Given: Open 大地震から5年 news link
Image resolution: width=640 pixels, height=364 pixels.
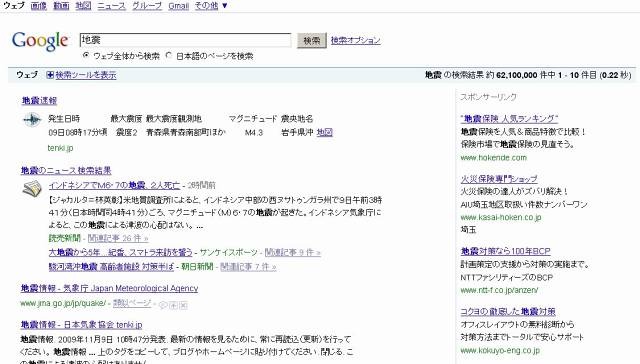Looking at the screenshot, I should 120,253.
